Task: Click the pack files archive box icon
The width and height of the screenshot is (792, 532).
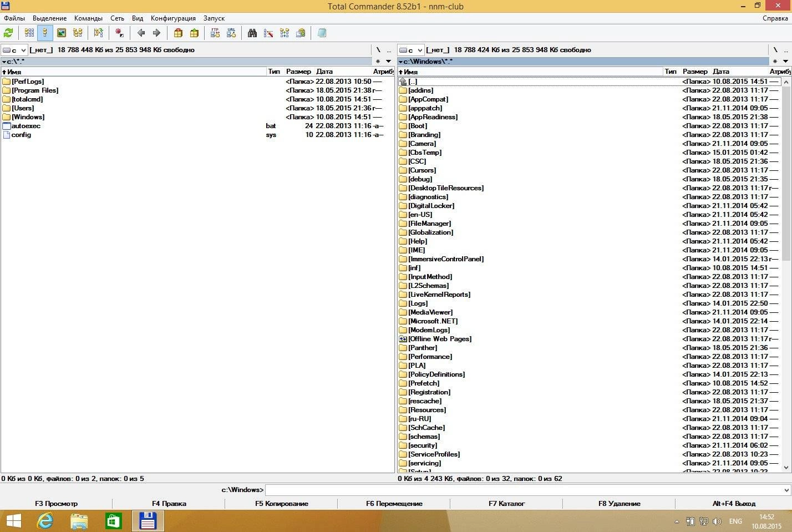Action: point(178,33)
